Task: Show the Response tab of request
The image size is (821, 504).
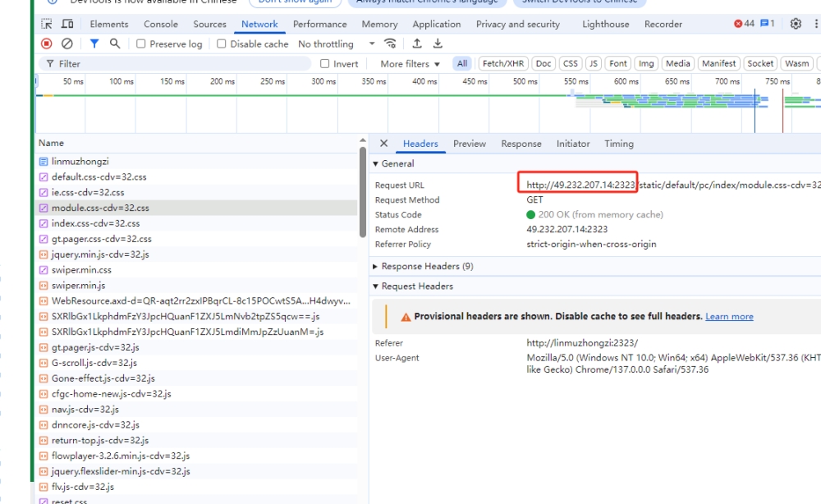Action: click(x=521, y=144)
